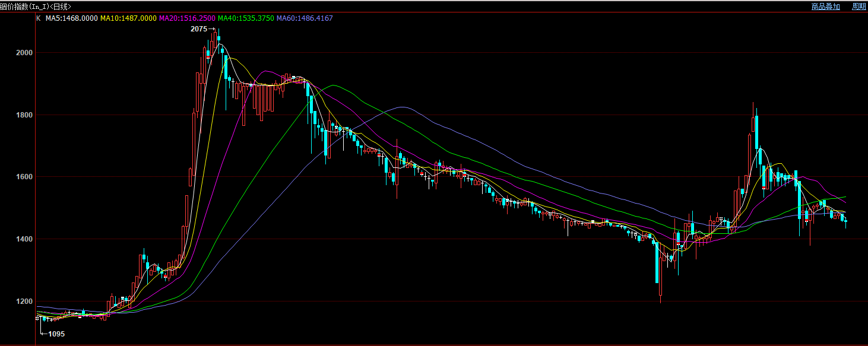The height and width of the screenshot is (346, 868).
Task: Click the peak of the blue MA60 line
Action: pyautogui.click(x=403, y=107)
